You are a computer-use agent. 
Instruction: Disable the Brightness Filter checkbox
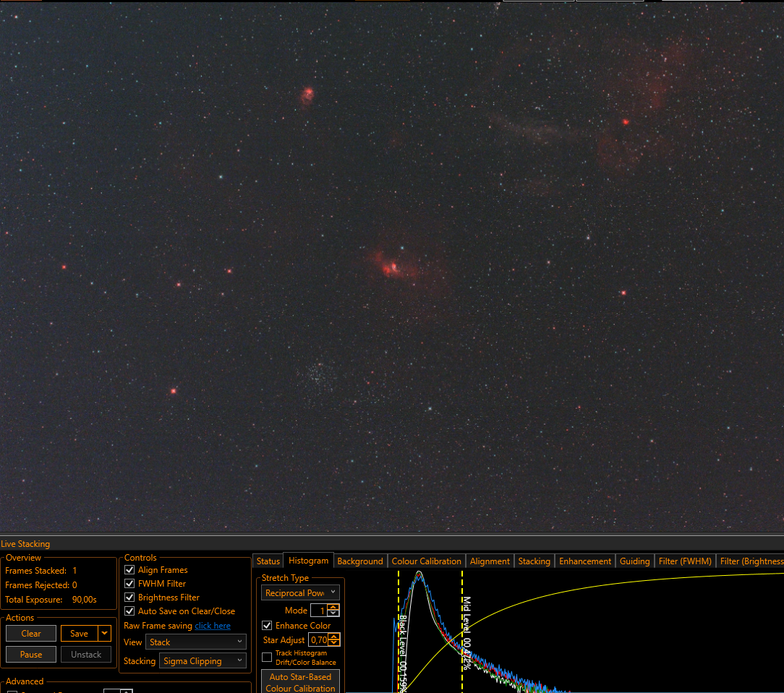[129, 597]
